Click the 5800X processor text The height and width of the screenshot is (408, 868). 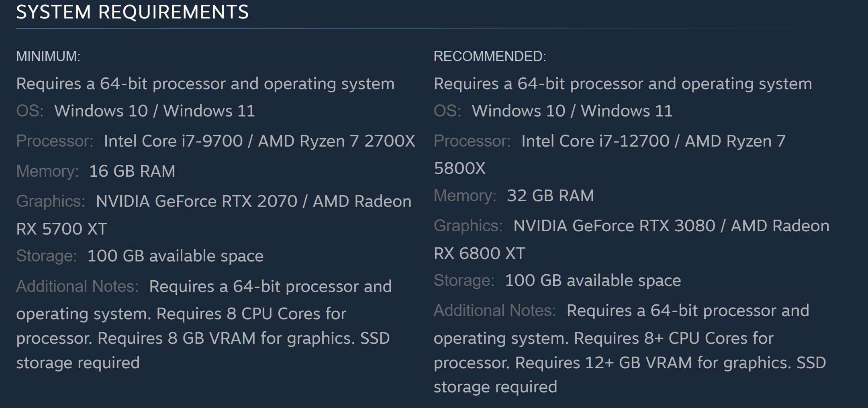pos(460,168)
